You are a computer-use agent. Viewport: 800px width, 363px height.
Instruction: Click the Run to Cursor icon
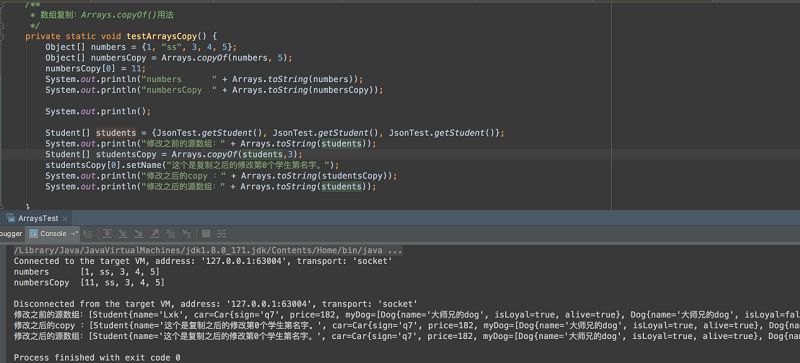186,234
